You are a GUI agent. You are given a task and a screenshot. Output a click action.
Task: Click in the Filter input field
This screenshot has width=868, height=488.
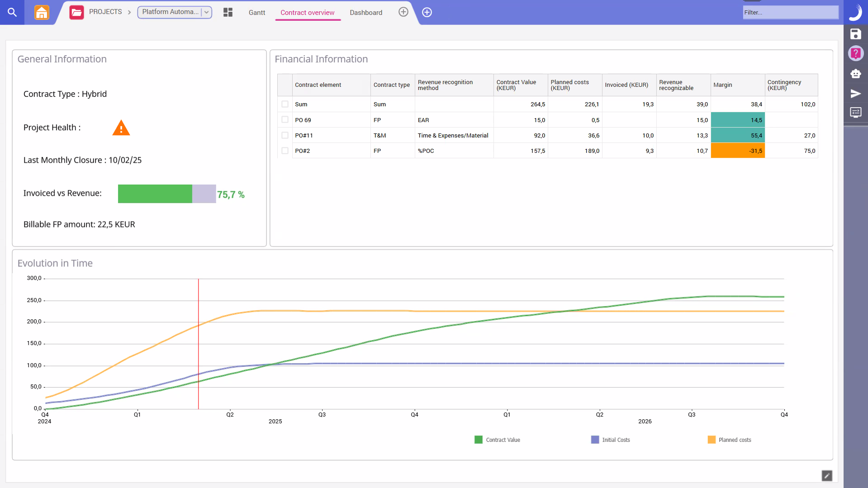(790, 12)
